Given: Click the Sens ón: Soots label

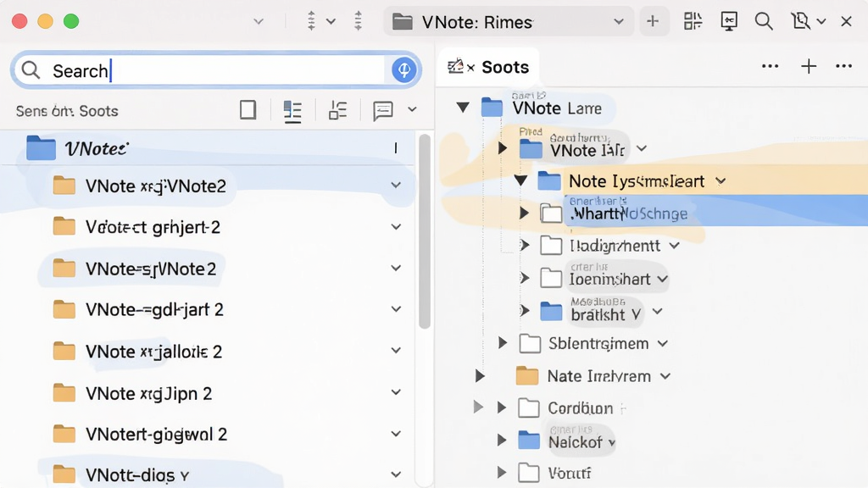Looking at the screenshot, I should tap(67, 111).
